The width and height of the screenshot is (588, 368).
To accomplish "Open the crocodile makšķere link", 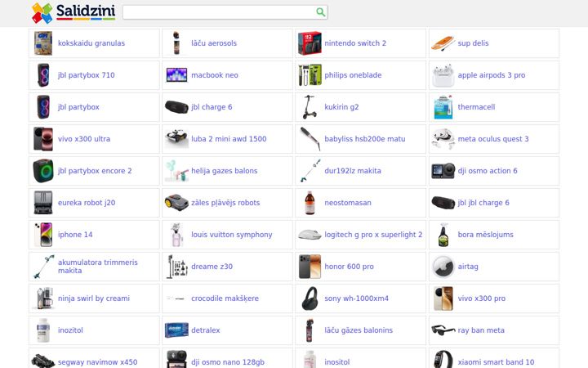I will click(x=225, y=298).
